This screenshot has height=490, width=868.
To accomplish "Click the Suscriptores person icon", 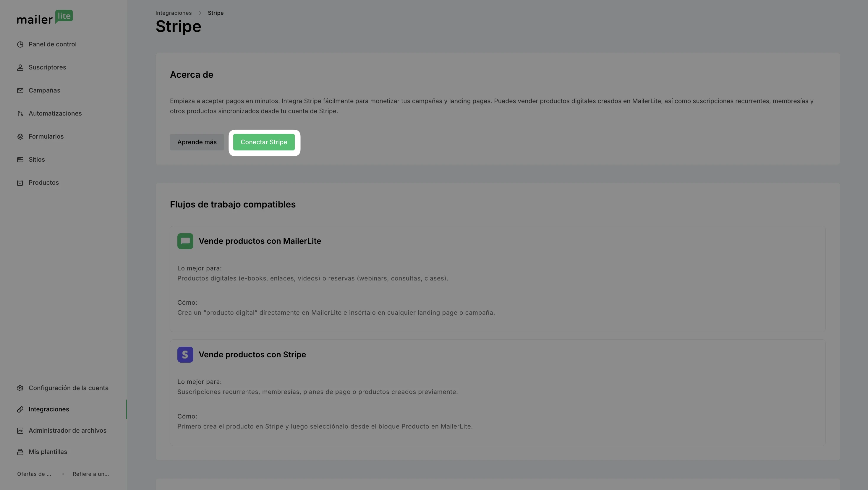I will click(x=20, y=67).
